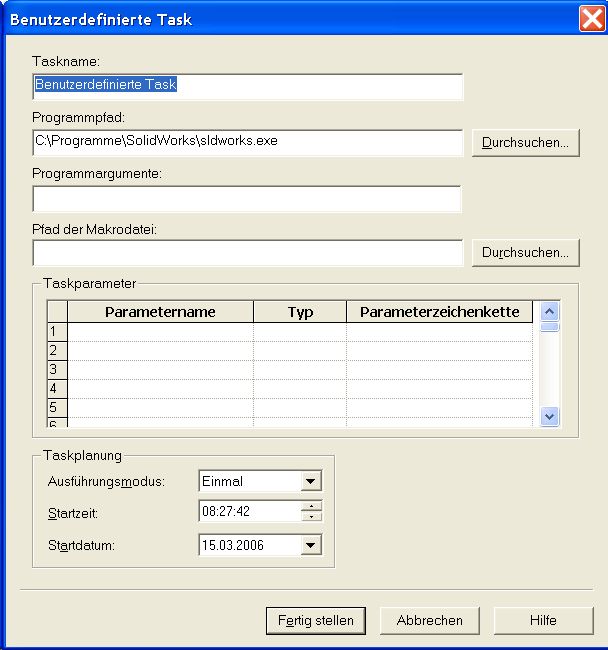The width and height of the screenshot is (608, 650).
Task: Click Durchsuchen next to Makrodatei path
Action: click(526, 252)
